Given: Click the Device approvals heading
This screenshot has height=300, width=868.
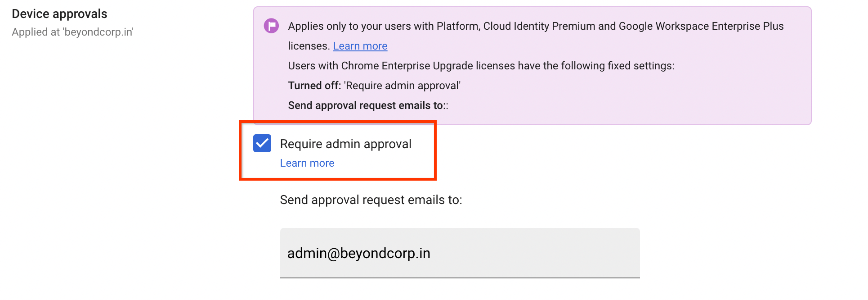Looking at the screenshot, I should 59,14.
